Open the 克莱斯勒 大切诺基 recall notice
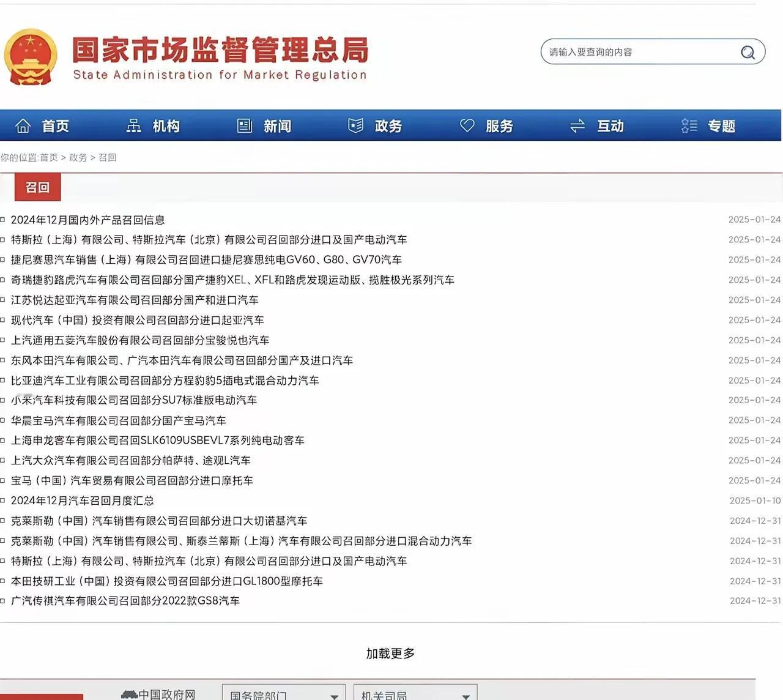The width and height of the screenshot is (783, 700). click(159, 521)
